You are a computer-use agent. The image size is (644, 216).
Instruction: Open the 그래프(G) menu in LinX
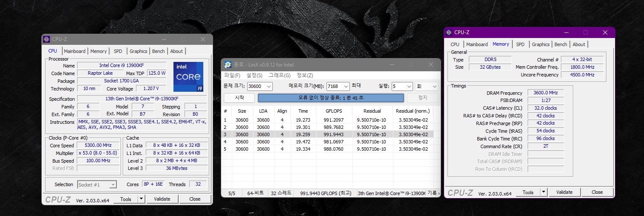click(x=279, y=75)
